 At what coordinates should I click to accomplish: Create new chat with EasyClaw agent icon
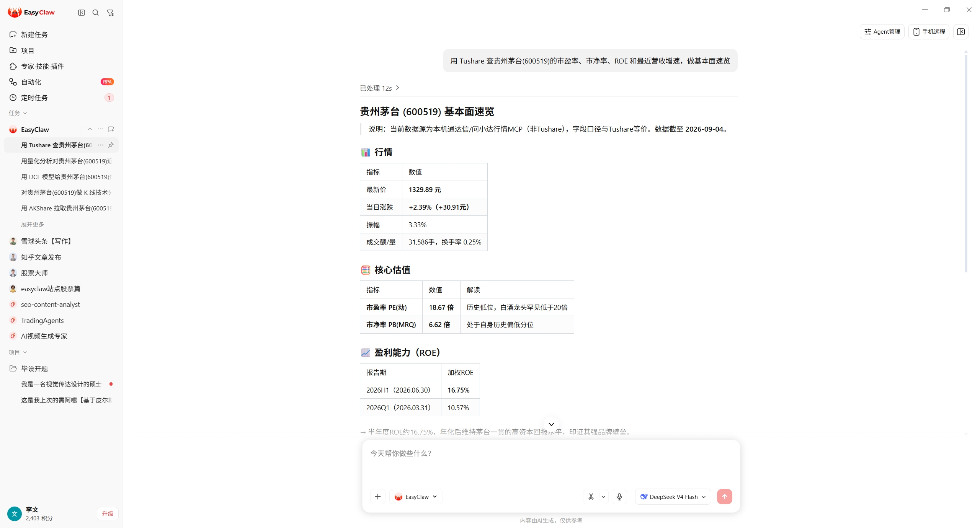pos(111,129)
